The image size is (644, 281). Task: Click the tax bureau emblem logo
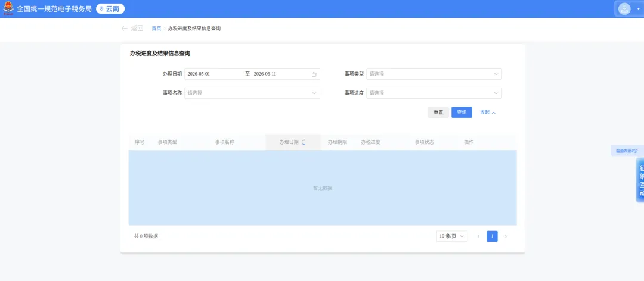pos(8,8)
